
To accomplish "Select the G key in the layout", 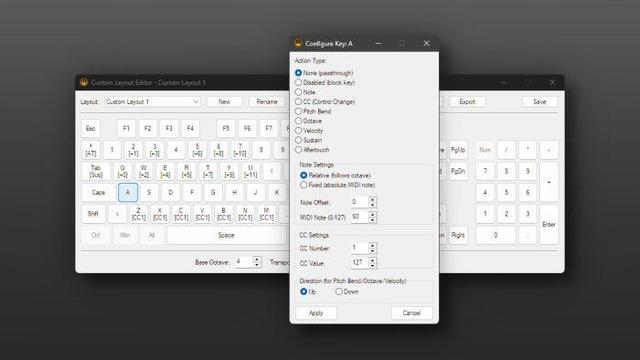I will click(x=213, y=192).
